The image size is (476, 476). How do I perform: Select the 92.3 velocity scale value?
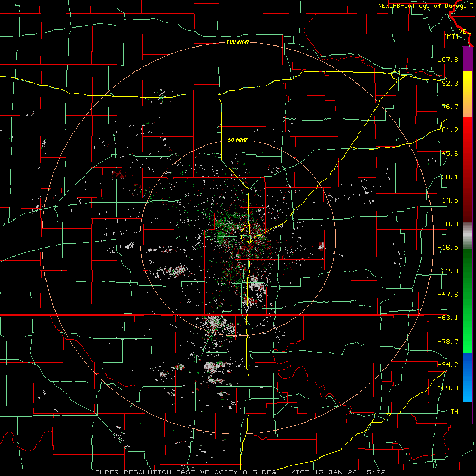[450, 83]
